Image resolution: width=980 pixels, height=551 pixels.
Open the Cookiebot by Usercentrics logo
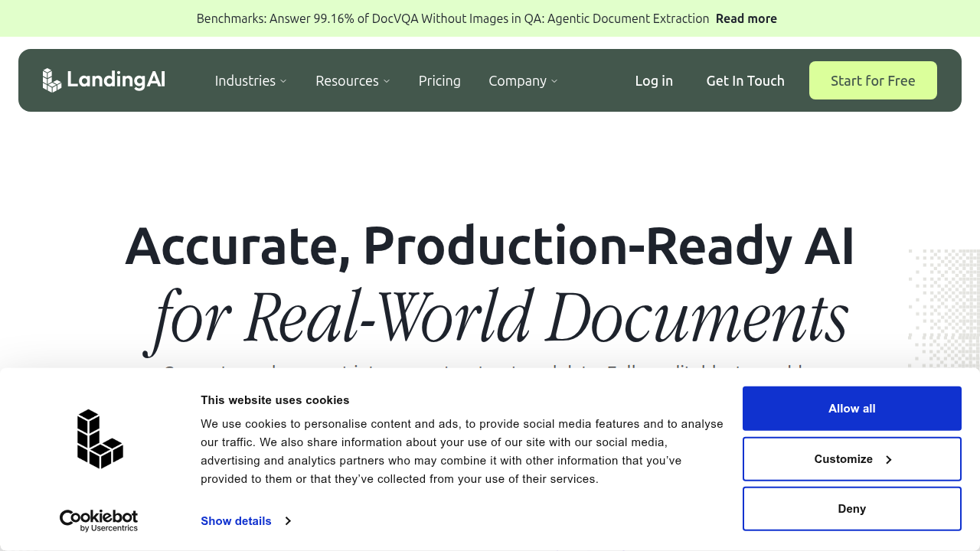point(99,520)
